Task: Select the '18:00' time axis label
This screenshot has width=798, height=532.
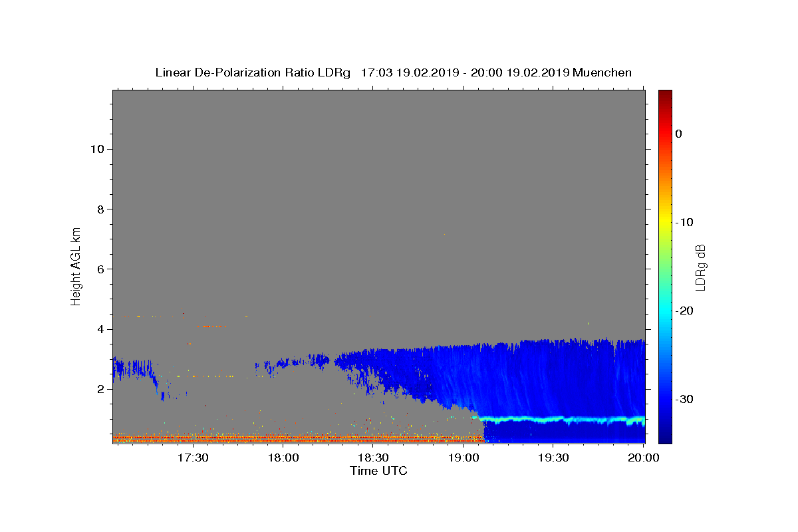Action: click(283, 458)
